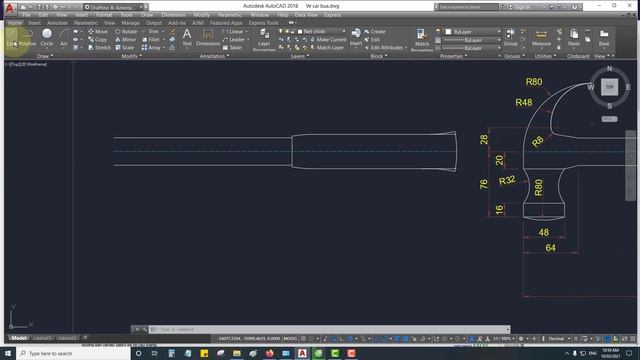Select the Line tool
Screen dimensions: 640x360
11,38
